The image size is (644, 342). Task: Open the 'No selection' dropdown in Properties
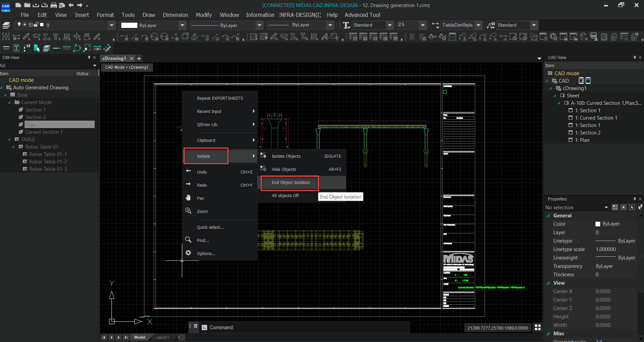click(606, 208)
